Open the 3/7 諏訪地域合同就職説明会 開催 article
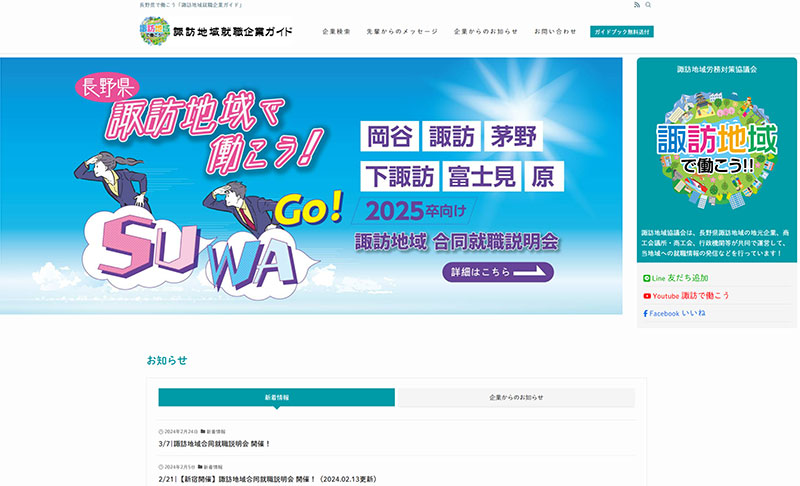Image resolution: width=800 pixels, height=486 pixels. tap(214, 444)
